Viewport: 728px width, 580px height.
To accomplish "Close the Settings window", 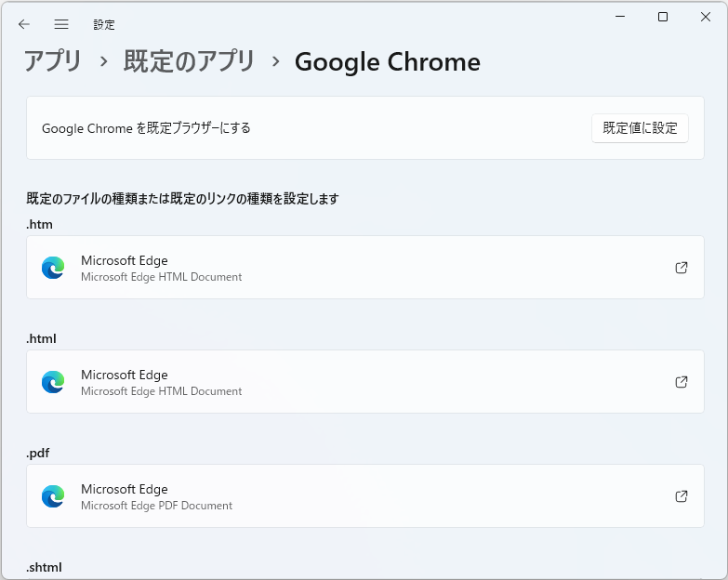I will 706,17.
